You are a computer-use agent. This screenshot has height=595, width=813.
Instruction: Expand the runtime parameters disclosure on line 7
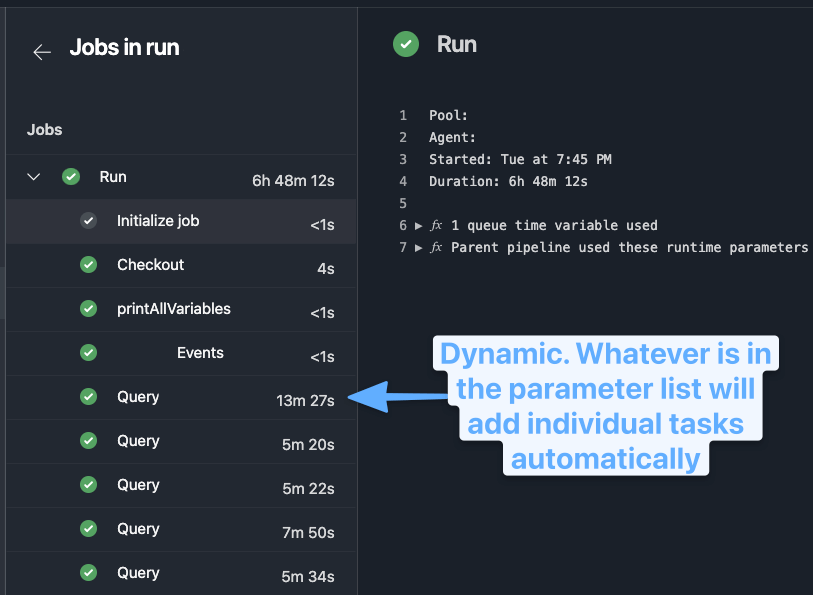tap(420, 247)
